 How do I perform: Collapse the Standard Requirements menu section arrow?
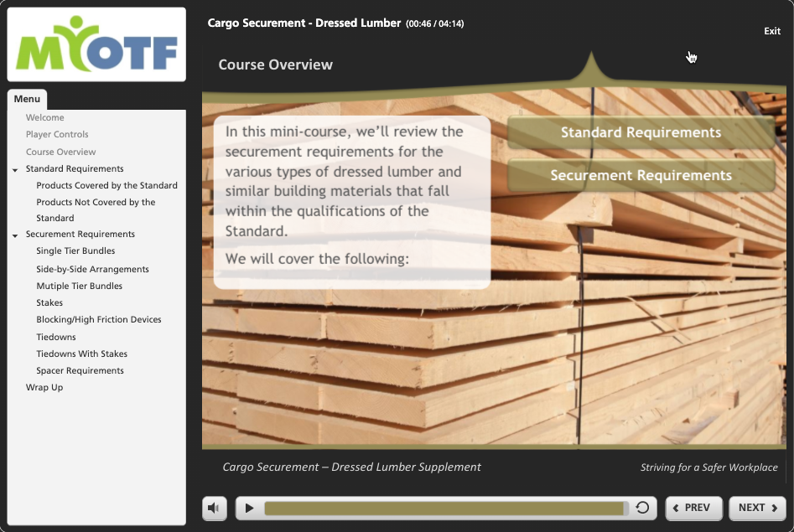point(15,169)
